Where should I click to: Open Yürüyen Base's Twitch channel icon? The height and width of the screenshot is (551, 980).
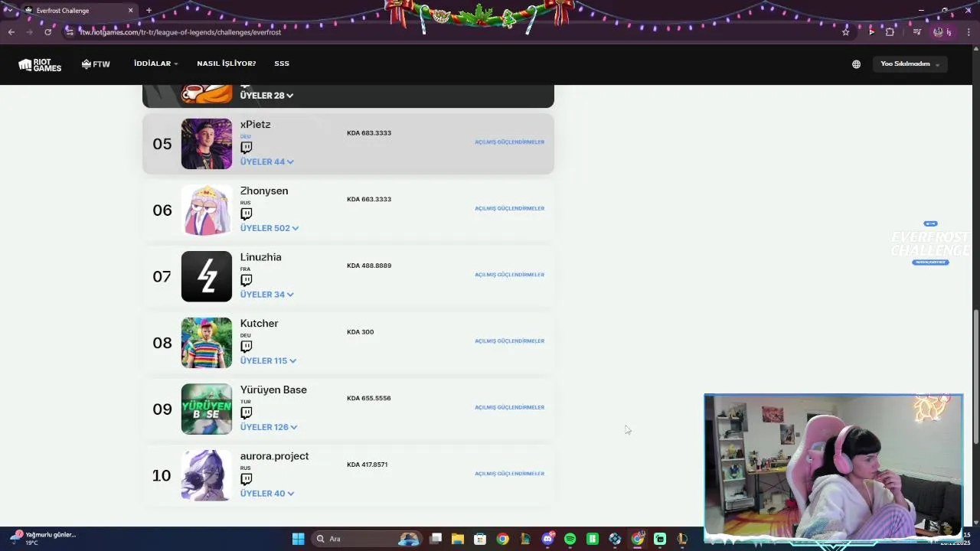(246, 413)
